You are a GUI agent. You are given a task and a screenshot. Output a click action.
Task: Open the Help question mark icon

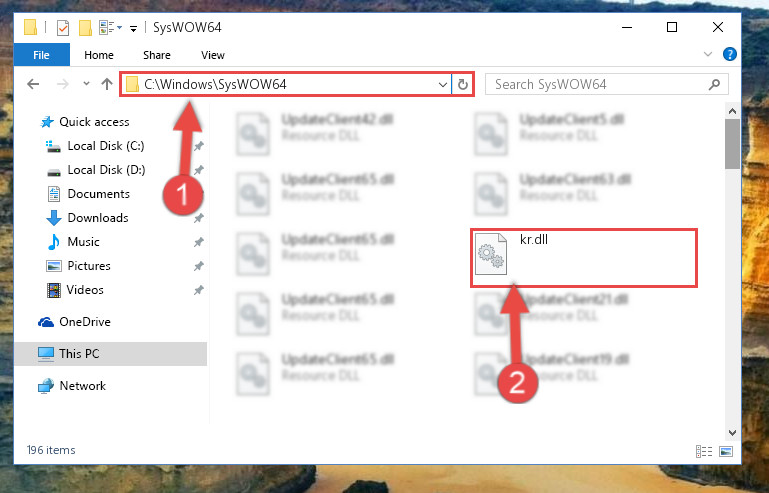click(730, 54)
